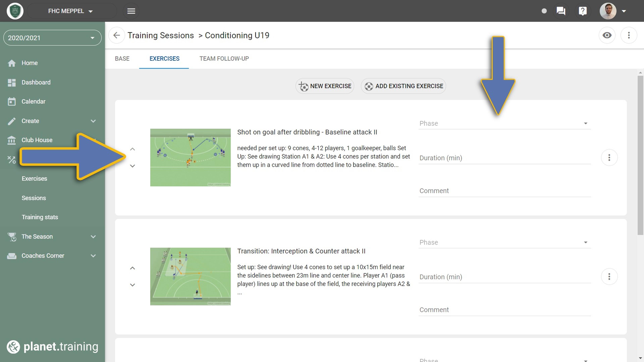Switch to the BASE tab
The width and height of the screenshot is (644, 362).
click(x=122, y=58)
